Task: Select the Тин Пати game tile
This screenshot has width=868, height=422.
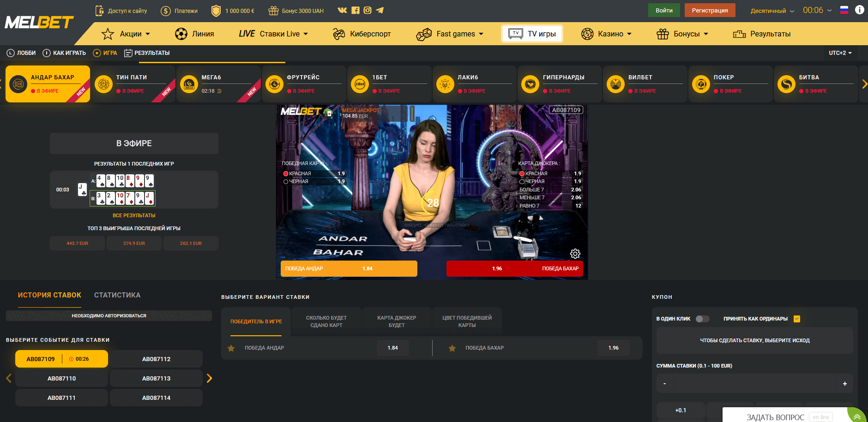Action: tap(133, 84)
